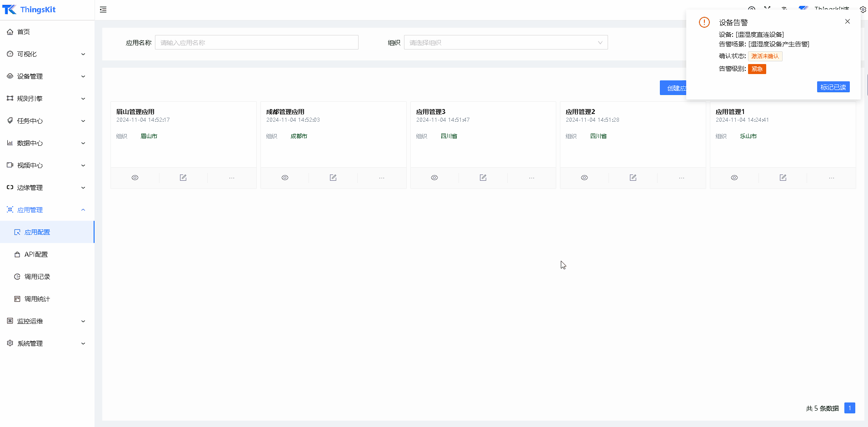Screen dimensions: 868x427
Task: Open the API配置 menu item
Action: tap(36, 254)
